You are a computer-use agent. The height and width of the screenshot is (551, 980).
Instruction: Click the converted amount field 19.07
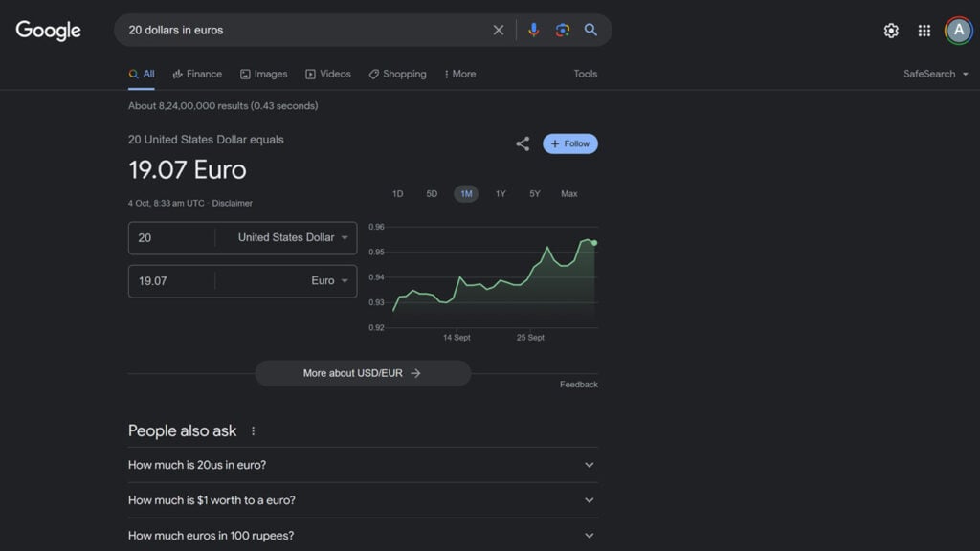pos(172,281)
